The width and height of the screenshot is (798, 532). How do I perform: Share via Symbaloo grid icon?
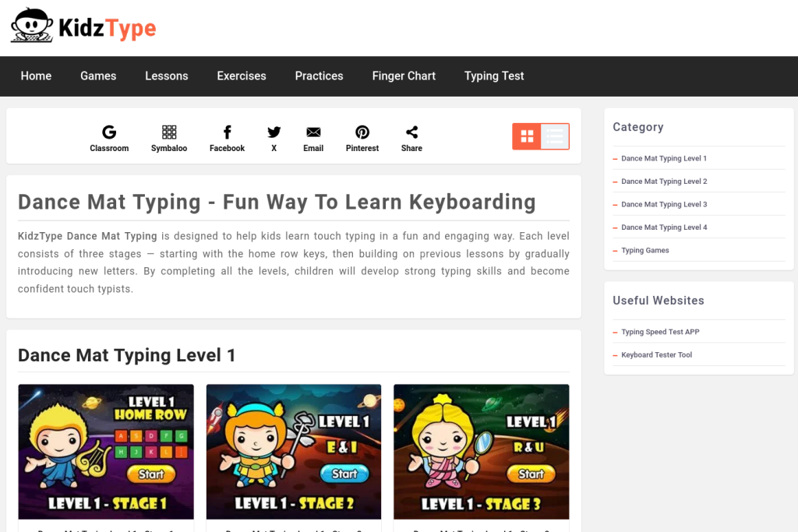(169, 132)
